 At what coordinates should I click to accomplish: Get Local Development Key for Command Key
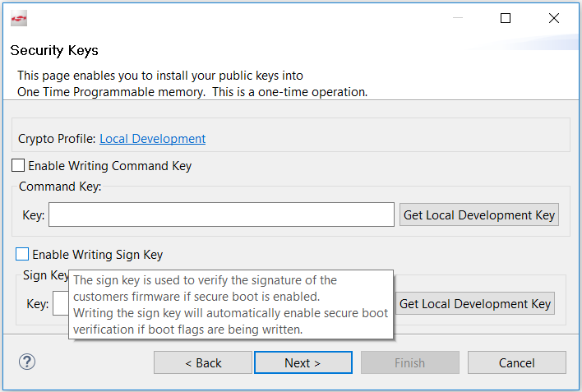[479, 215]
